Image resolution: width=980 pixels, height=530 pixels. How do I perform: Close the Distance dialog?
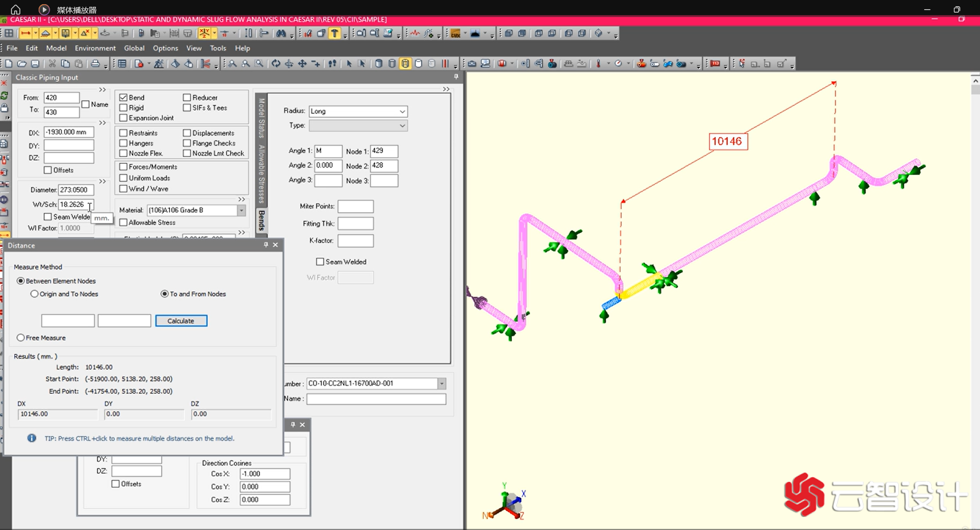coord(276,245)
